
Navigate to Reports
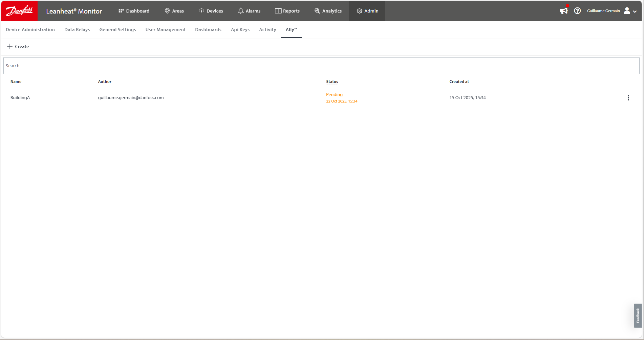tap(287, 11)
